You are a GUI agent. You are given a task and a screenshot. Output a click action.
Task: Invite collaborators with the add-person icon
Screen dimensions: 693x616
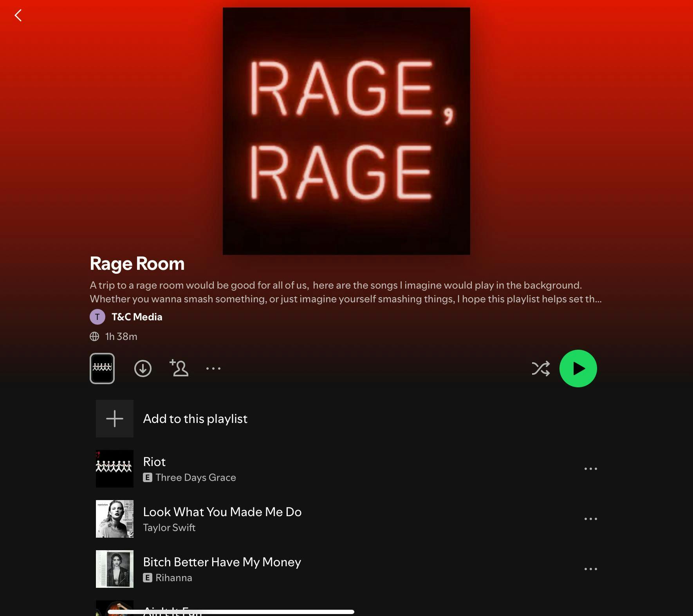coord(179,368)
